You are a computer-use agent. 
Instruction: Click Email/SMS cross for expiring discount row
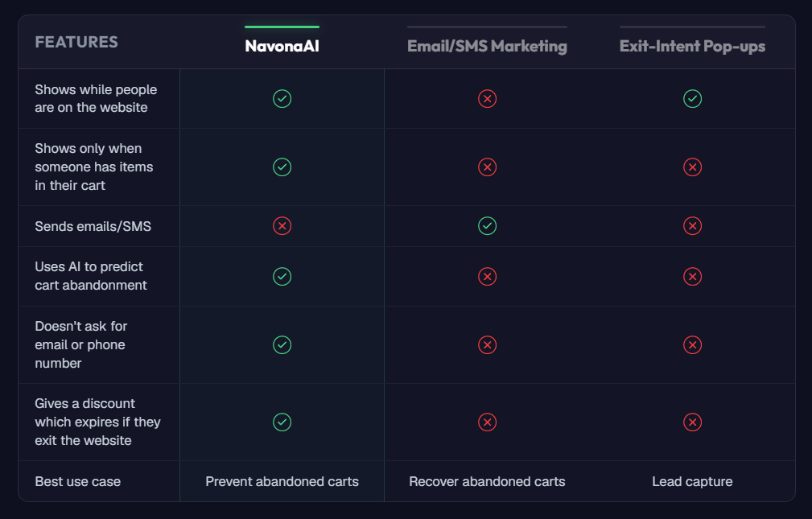(487, 422)
